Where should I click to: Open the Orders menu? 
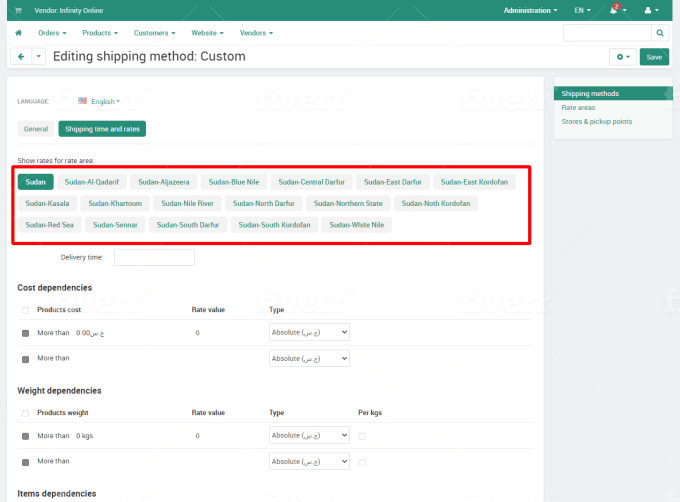point(52,33)
